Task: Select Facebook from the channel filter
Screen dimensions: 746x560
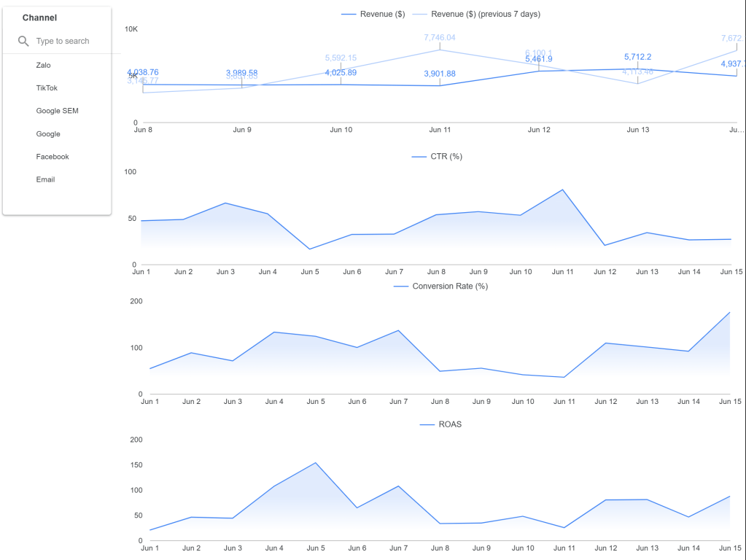Action: point(53,157)
